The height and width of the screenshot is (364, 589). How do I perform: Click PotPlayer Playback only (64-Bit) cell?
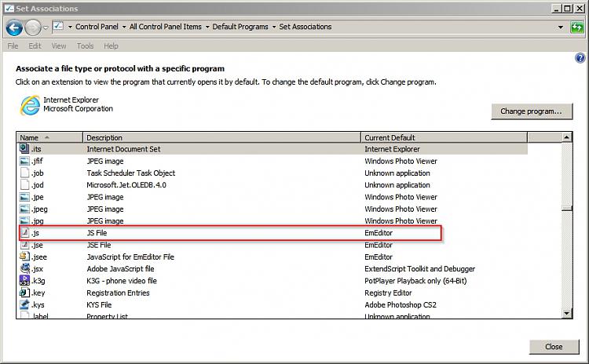tap(415, 281)
